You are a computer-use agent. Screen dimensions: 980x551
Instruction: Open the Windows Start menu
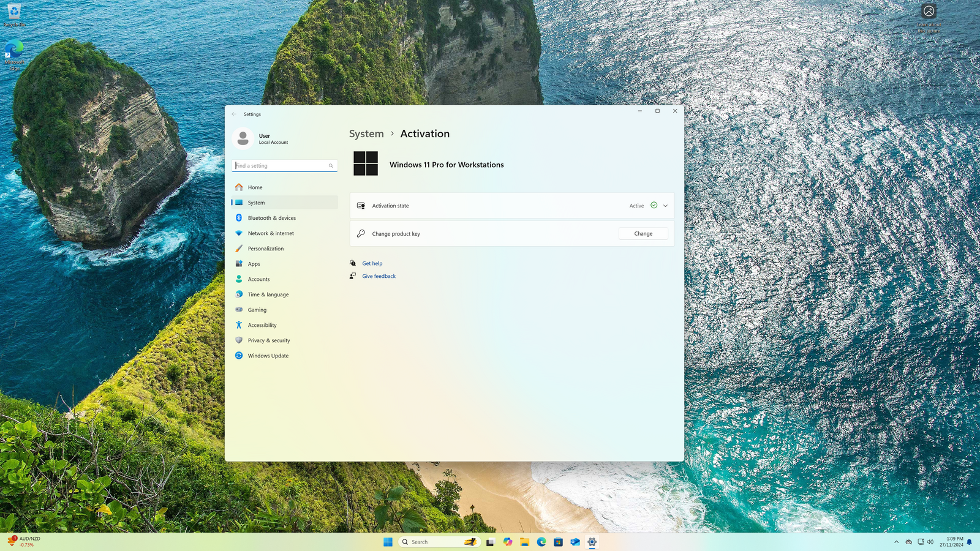(x=388, y=542)
